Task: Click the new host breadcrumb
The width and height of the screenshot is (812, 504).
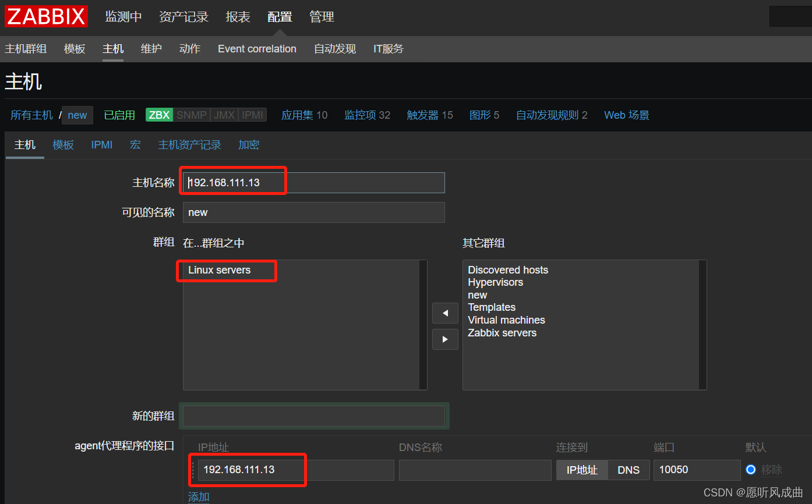Action: 77,115
